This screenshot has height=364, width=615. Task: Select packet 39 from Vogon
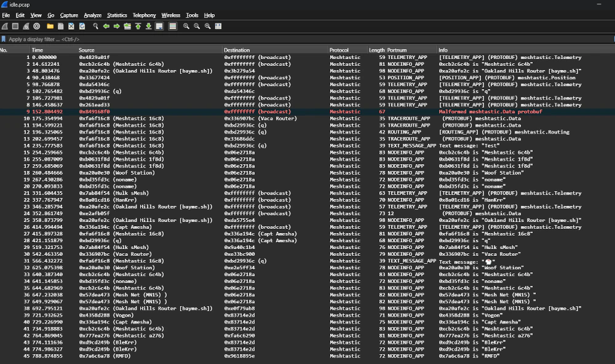coord(307,315)
